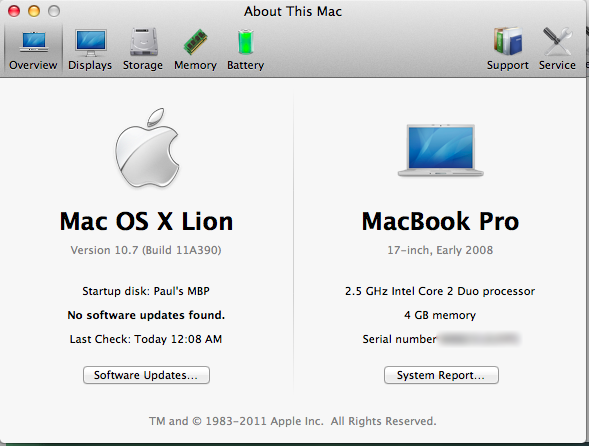Minimize window with the yellow button

click(34, 11)
